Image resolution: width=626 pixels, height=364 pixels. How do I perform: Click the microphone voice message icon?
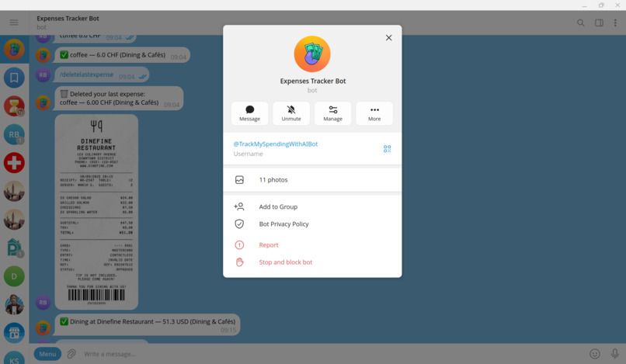(615, 354)
